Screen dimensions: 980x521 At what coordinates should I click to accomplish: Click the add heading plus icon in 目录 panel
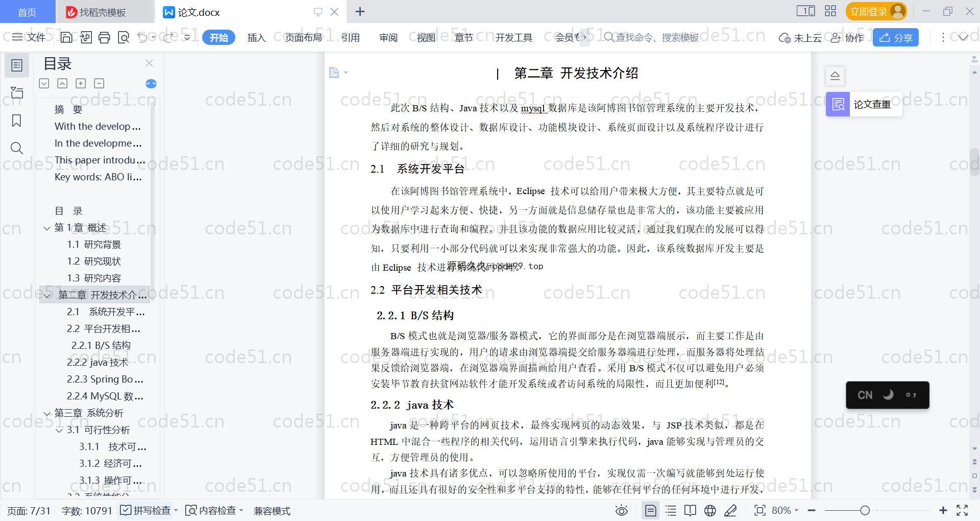(81, 83)
